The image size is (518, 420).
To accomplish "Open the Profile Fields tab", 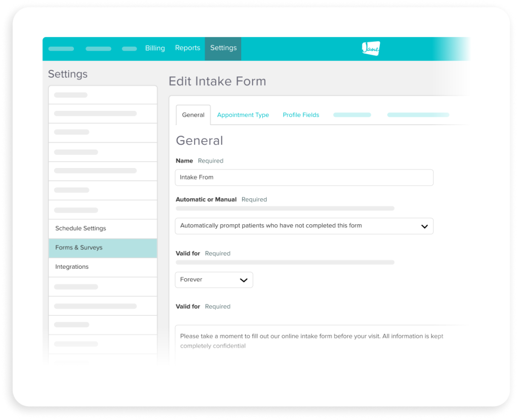I will click(x=301, y=115).
